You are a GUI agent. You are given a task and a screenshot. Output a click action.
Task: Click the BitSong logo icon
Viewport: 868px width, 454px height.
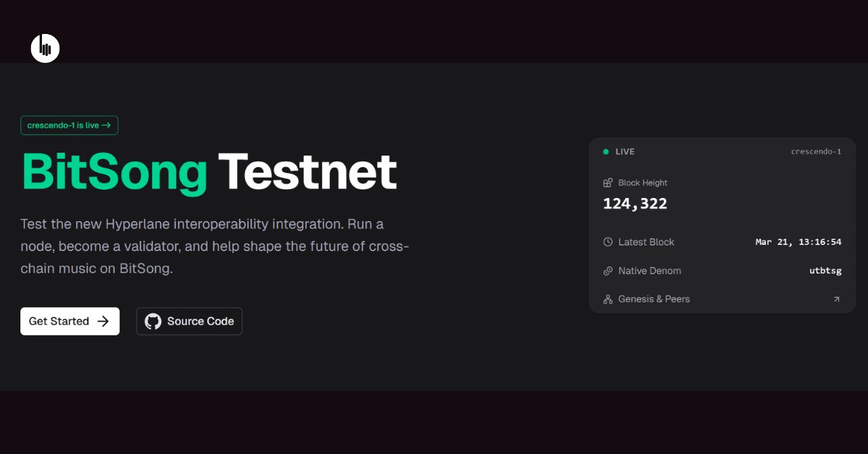coord(46,48)
